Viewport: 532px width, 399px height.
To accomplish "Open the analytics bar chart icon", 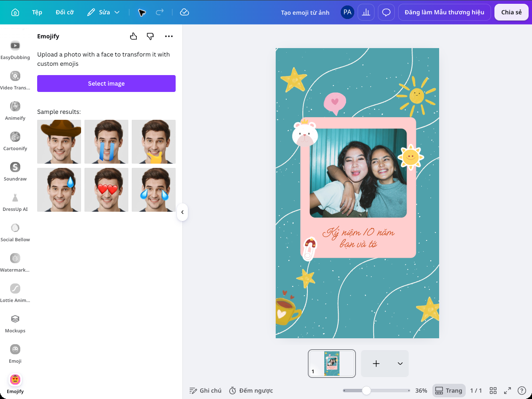I will click(x=366, y=12).
